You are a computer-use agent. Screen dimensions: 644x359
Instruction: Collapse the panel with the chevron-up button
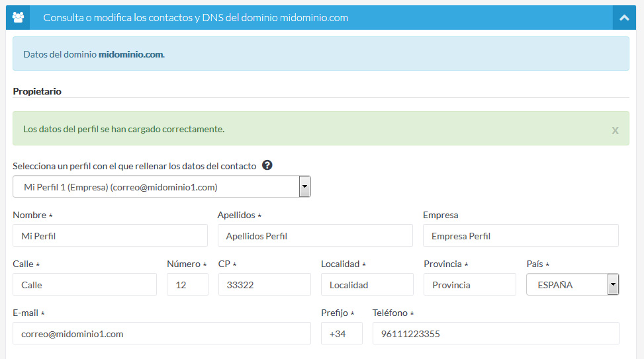click(x=624, y=18)
